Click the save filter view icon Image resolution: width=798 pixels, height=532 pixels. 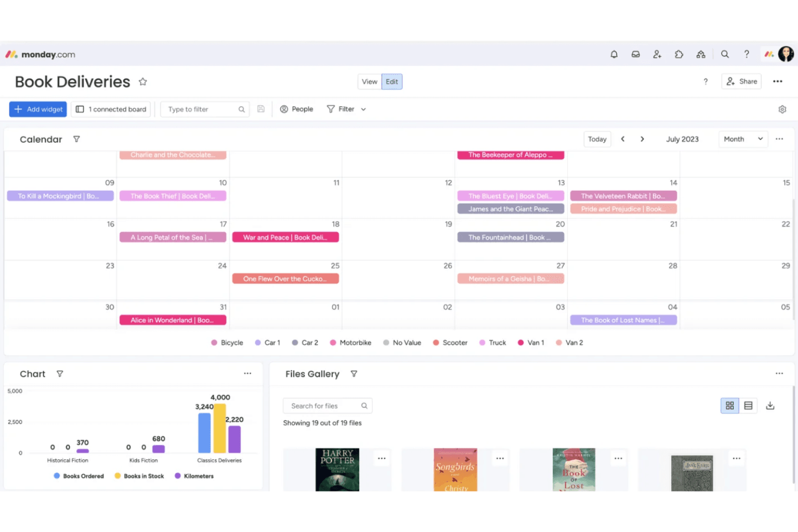pos(261,109)
